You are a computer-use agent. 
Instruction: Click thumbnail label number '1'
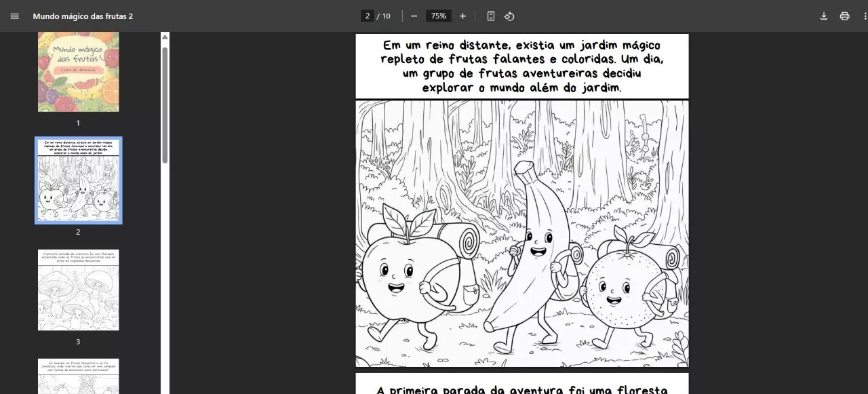[78, 123]
